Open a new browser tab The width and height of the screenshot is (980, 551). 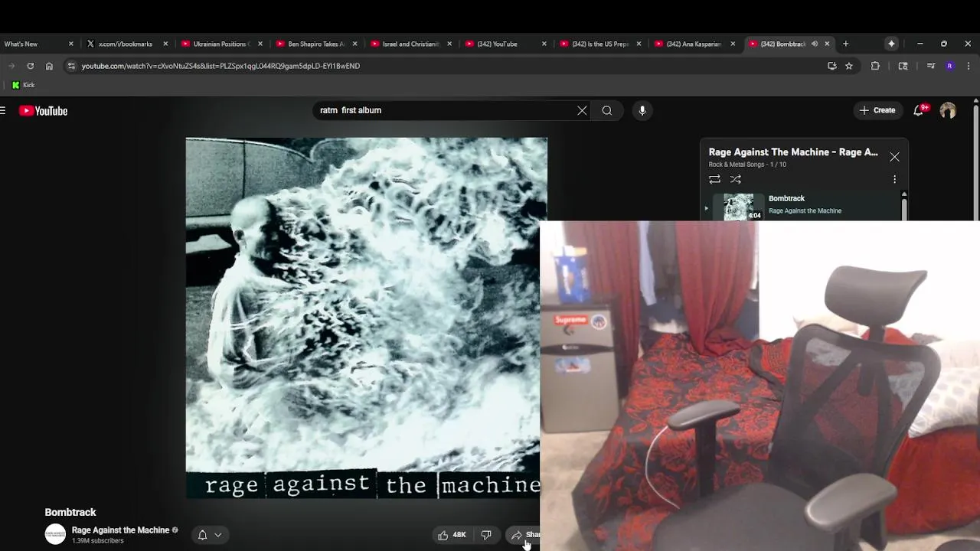845,44
